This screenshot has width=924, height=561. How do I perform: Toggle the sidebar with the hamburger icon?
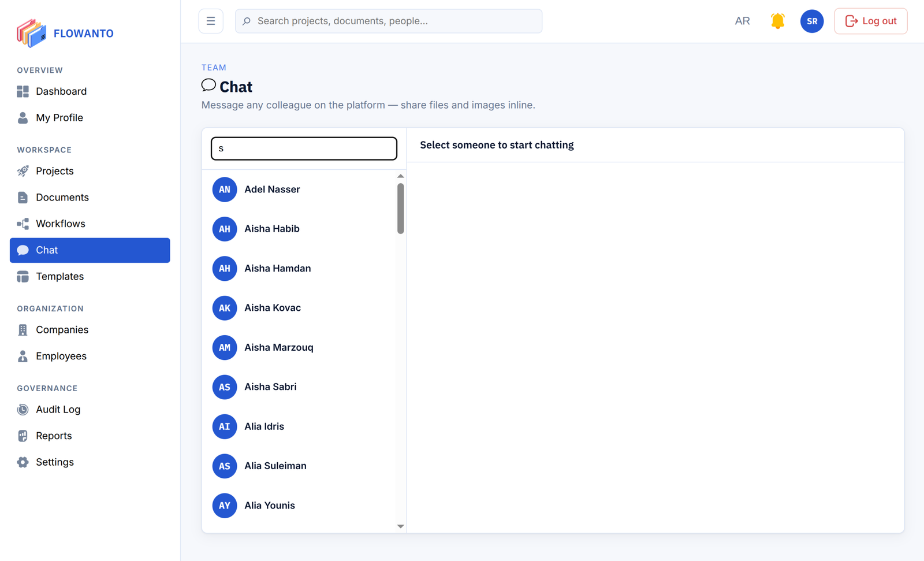click(211, 21)
